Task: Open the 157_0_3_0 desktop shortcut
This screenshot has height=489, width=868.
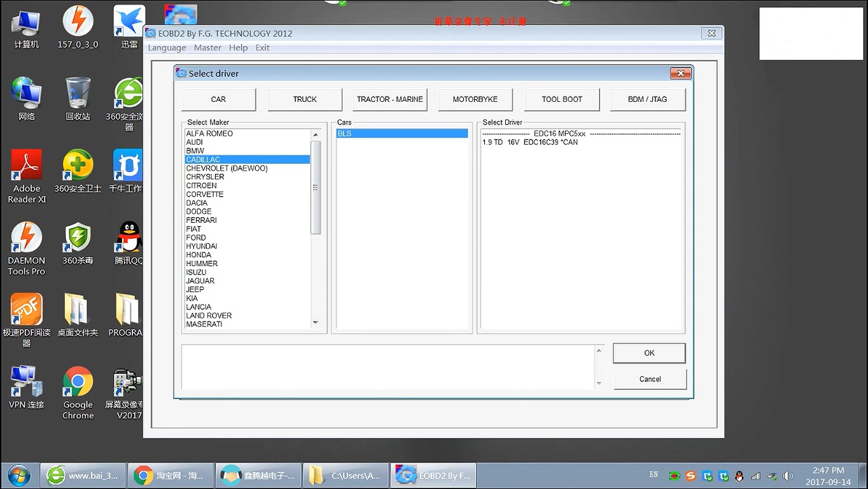Action: (x=78, y=28)
